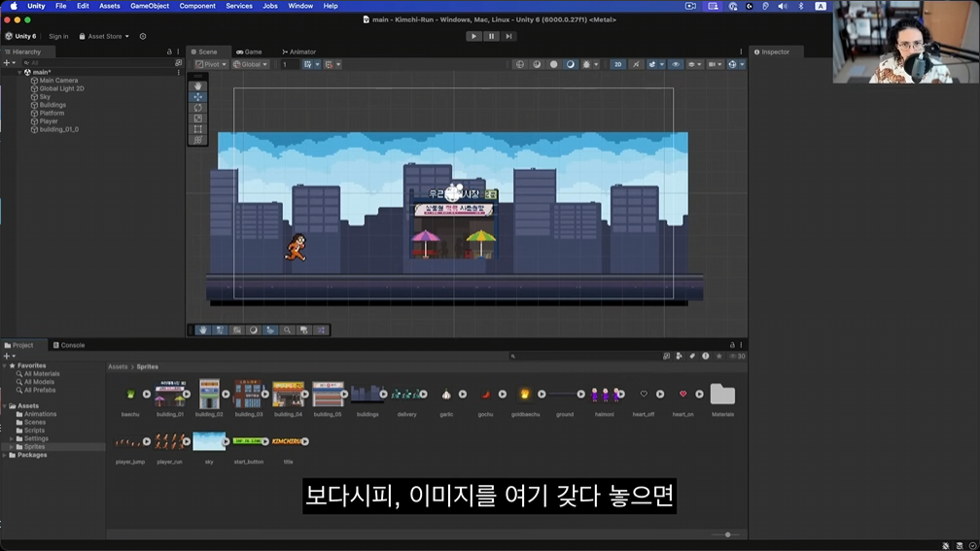Open the scene camera settings dropdown
This screenshot has width=980, height=551.
point(715,64)
